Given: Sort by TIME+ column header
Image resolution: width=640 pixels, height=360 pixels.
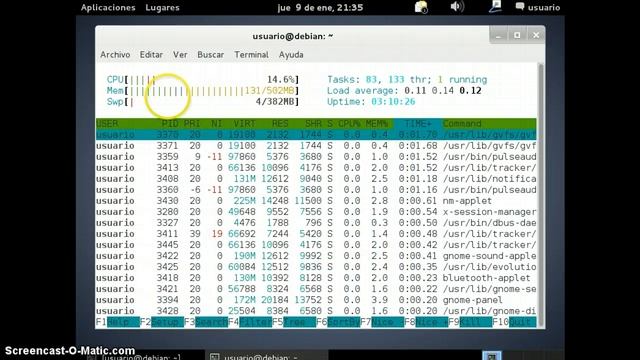Looking at the screenshot, I should pos(418,124).
